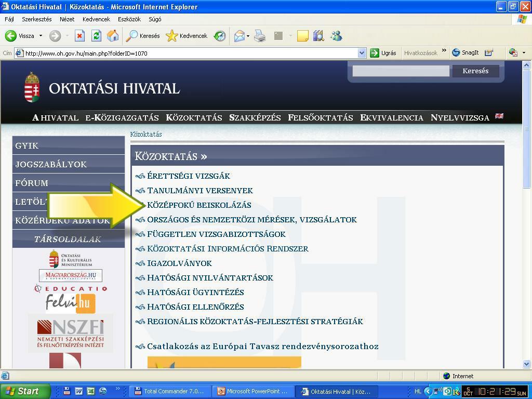Open the Szerkesztés menu
This screenshot has height=399, width=532.
click(37, 19)
